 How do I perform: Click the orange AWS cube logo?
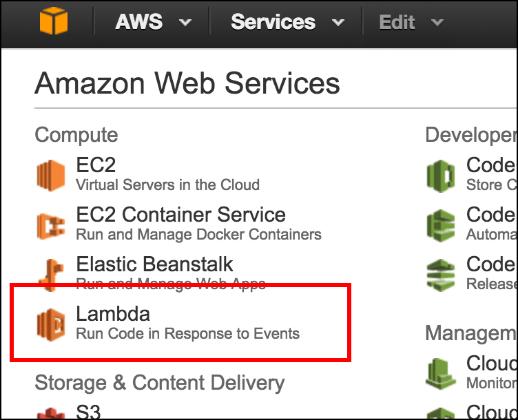tap(54, 21)
